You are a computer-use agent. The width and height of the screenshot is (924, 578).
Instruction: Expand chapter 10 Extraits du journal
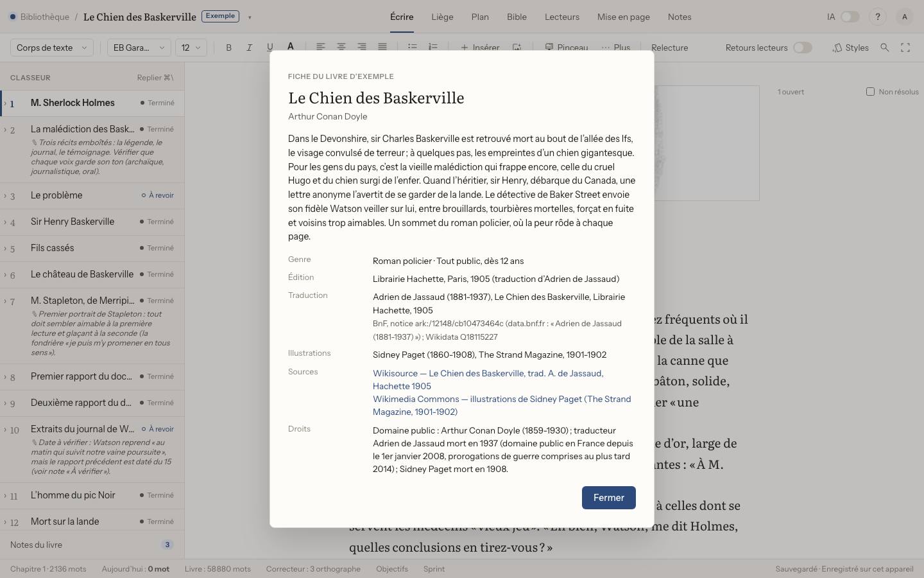(x=5, y=429)
